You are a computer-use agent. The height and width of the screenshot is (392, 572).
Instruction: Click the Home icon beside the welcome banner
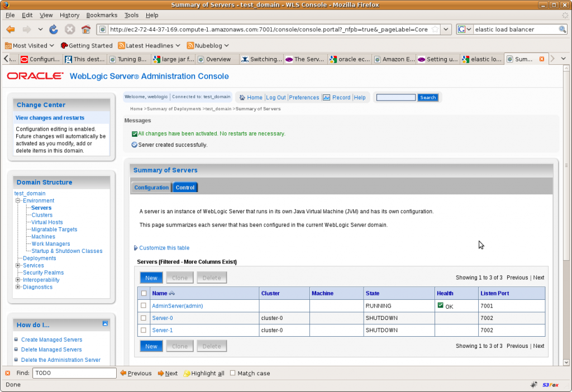[x=242, y=97]
